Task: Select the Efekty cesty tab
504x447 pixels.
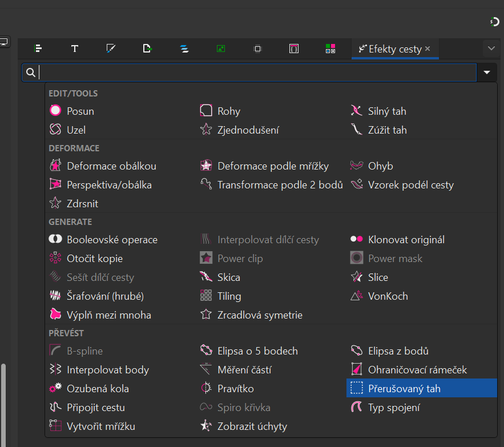Action: pos(390,49)
